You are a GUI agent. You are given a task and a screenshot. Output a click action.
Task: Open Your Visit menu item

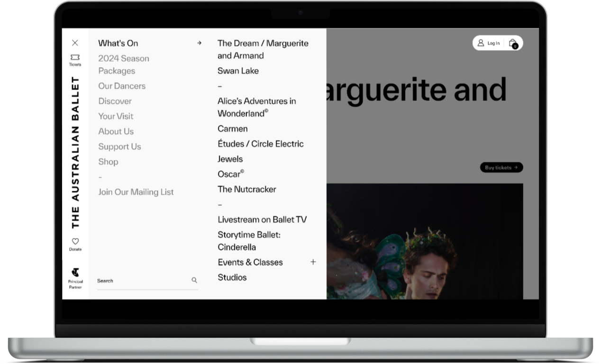(116, 116)
